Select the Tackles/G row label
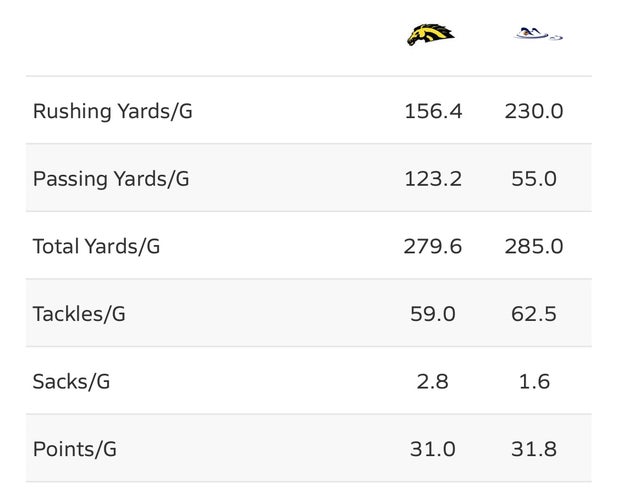The height and width of the screenshot is (488, 618). (x=79, y=314)
